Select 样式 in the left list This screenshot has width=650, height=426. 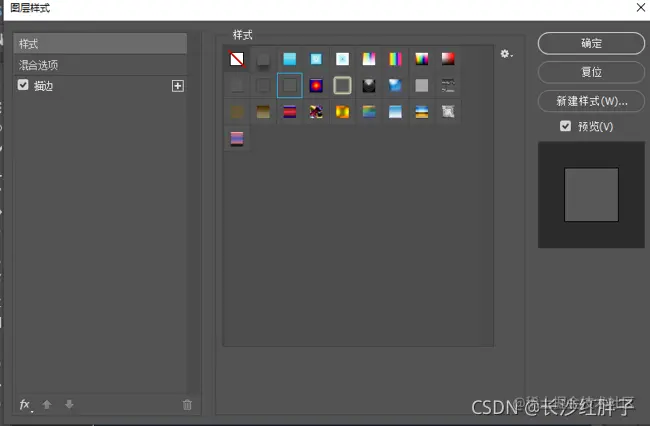click(x=100, y=44)
